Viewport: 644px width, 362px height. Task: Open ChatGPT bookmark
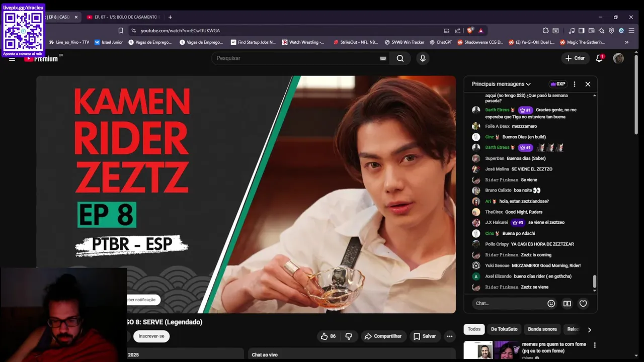[441, 42]
